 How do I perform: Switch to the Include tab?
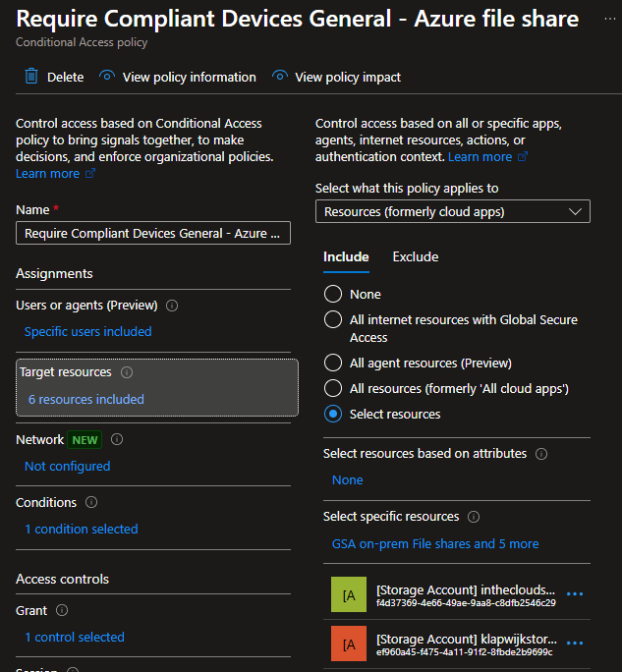point(346,256)
